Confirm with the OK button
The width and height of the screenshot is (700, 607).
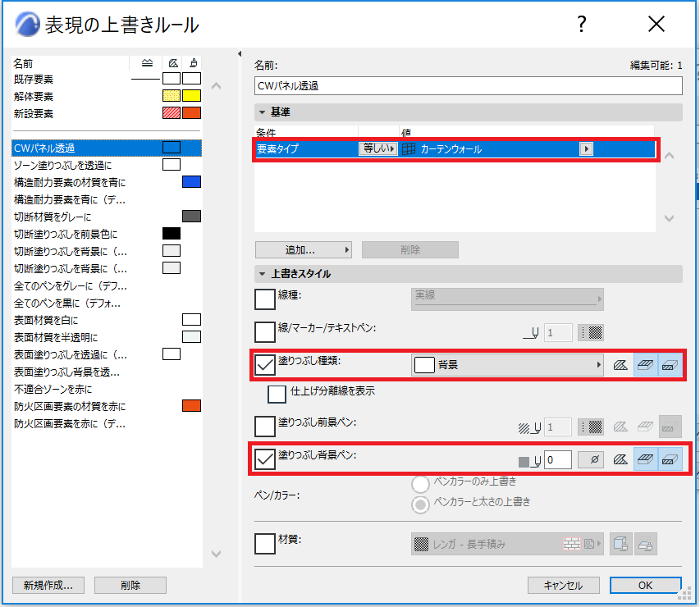[x=646, y=585]
